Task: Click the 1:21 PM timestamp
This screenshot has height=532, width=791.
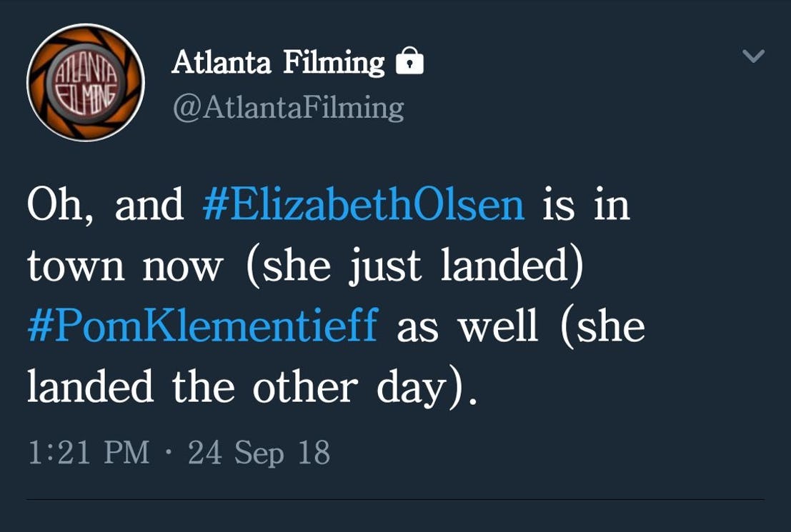Action: pos(89,452)
